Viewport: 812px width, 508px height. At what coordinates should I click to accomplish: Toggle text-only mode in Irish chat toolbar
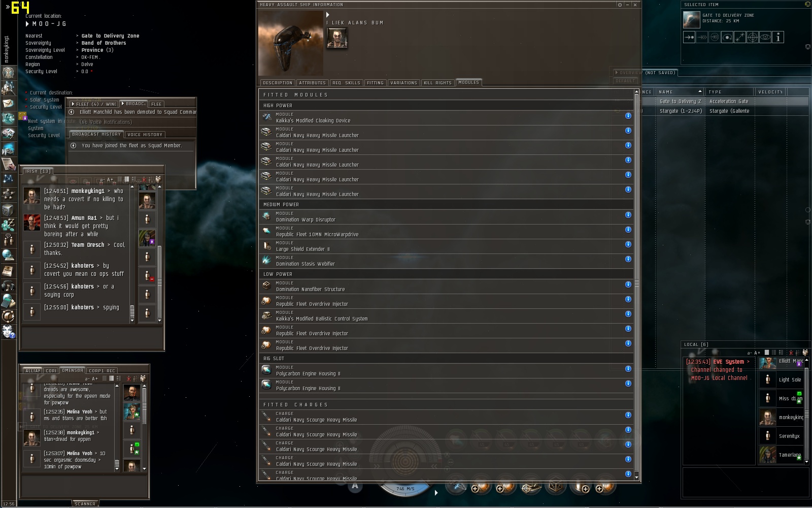point(120,179)
